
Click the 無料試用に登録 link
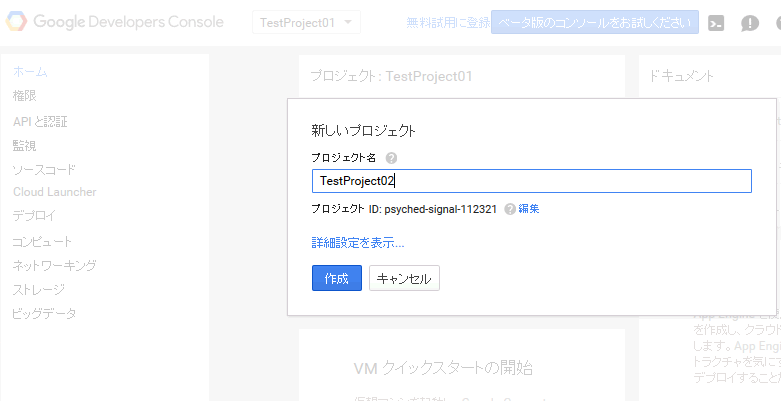pos(448,22)
